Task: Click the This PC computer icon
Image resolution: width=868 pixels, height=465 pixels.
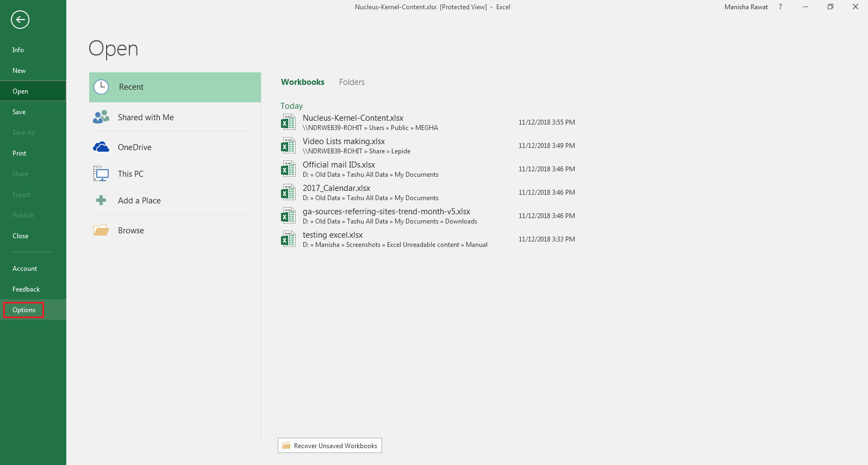Action: [101, 174]
